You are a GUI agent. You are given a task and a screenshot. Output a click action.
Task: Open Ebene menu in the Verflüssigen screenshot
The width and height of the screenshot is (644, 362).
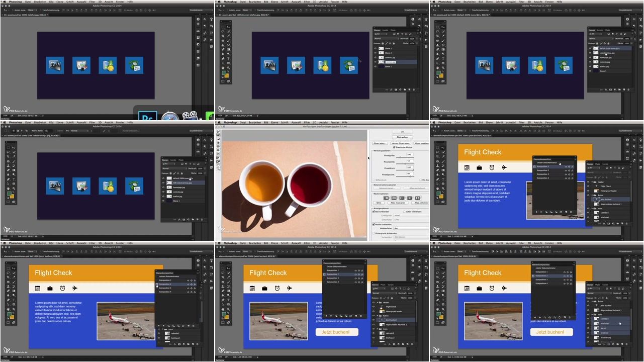click(274, 122)
